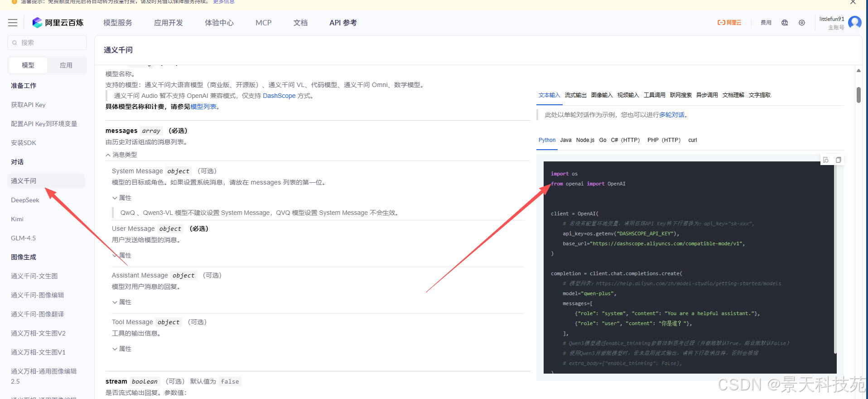
Task: Open 通义千问-图像编辑 in the sidebar
Action: coord(38,295)
